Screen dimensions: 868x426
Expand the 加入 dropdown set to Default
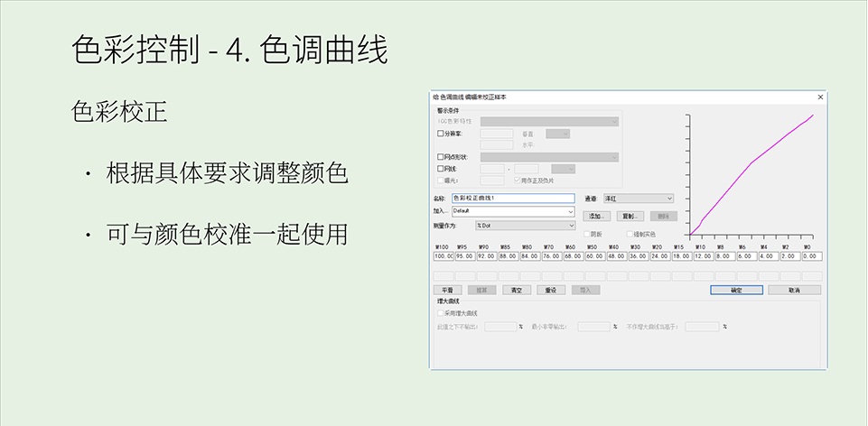[513, 211]
